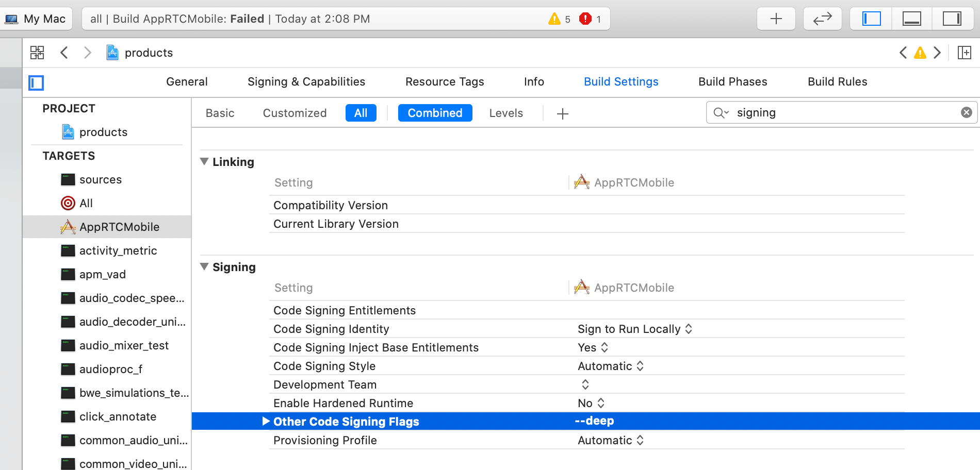Select the All settings filter
Screen dimensions: 980x470
point(361,113)
